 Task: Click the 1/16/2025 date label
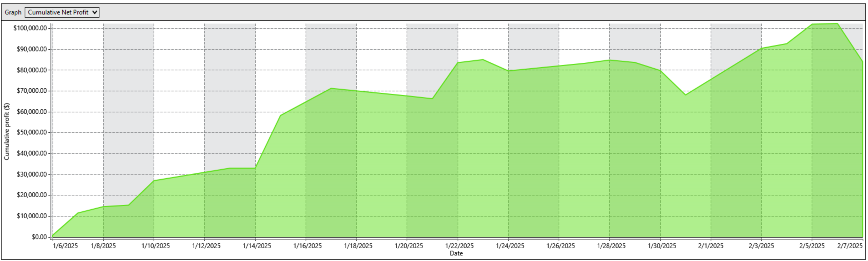(308, 246)
